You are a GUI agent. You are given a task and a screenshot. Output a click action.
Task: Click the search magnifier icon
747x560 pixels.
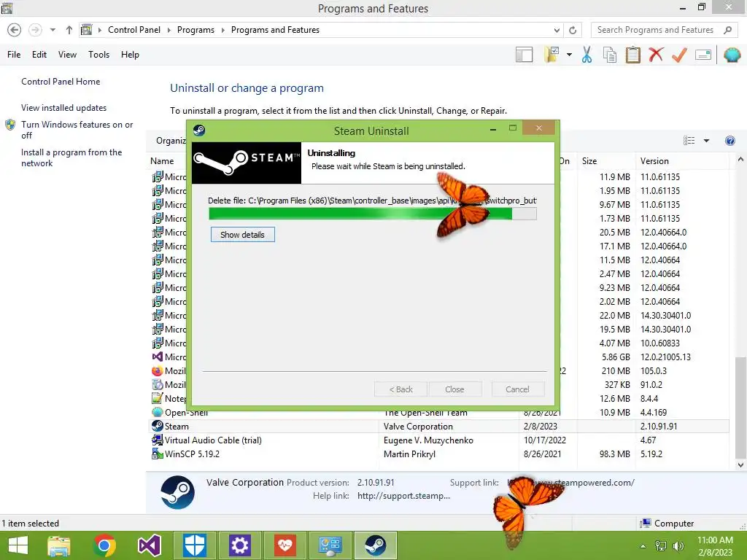click(727, 30)
